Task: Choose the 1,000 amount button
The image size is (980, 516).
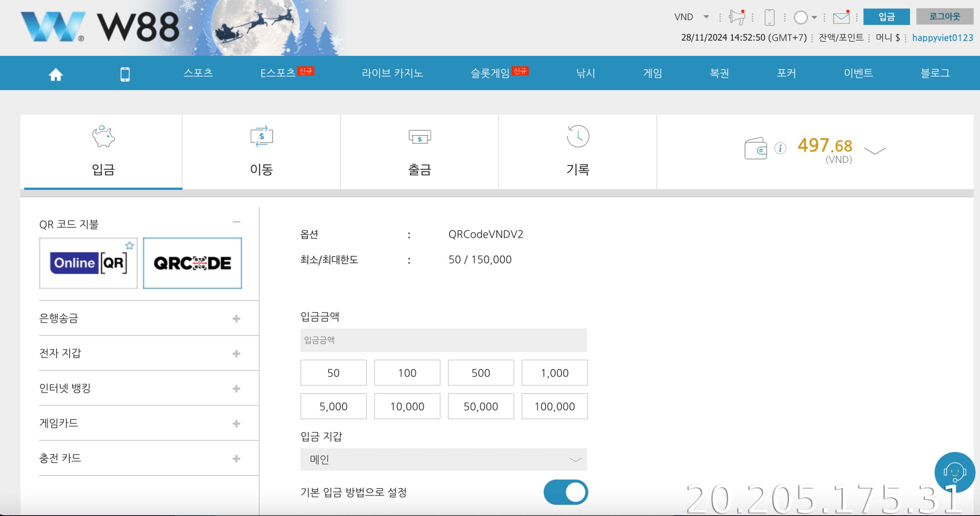Action: (x=554, y=372)
